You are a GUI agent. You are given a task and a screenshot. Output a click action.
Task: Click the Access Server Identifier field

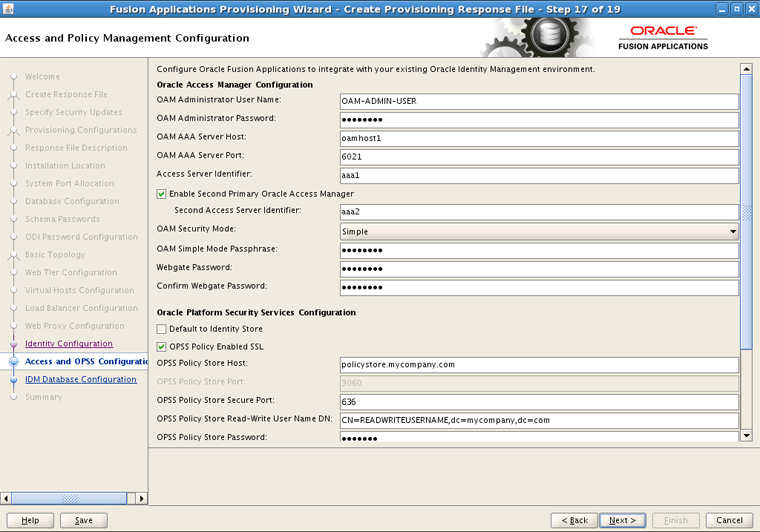[x=539, y=175]
